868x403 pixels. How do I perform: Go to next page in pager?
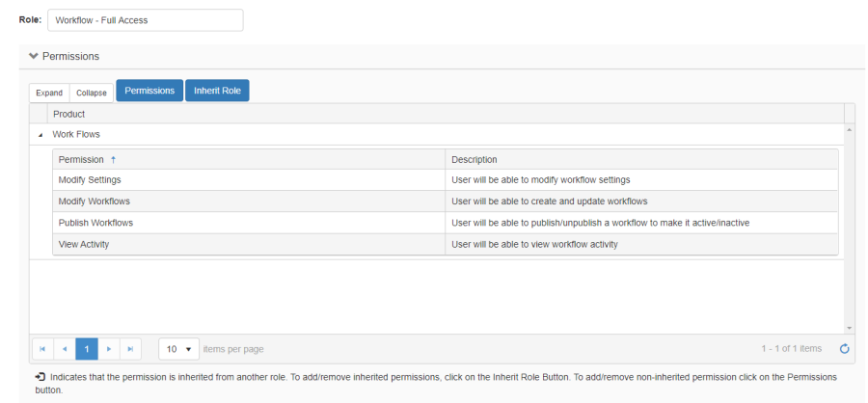click(109, 348)
